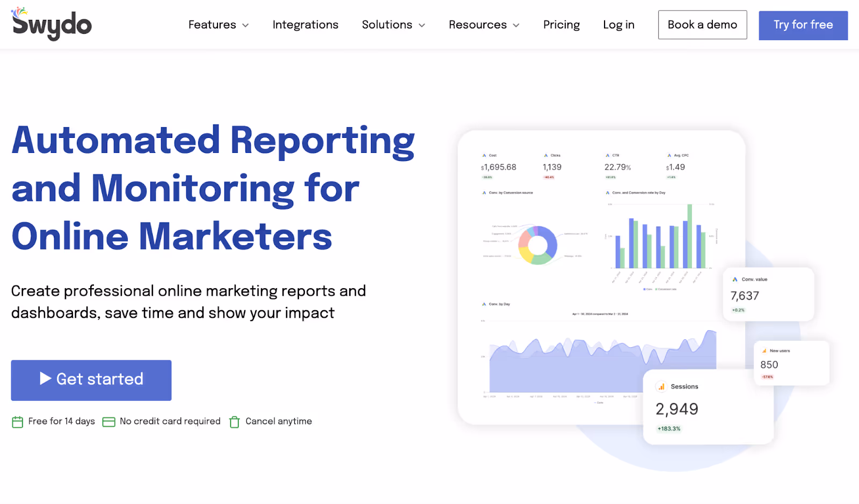Viewport: 859px width, 504px height.
Task: Click the Cost value $1,695.68
Action: [x=499, y=167]
